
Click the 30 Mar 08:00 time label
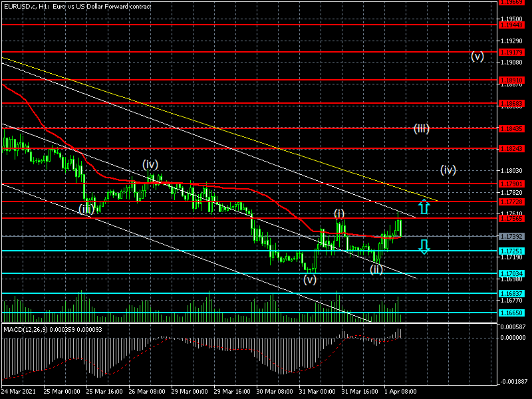pos(275,391)
